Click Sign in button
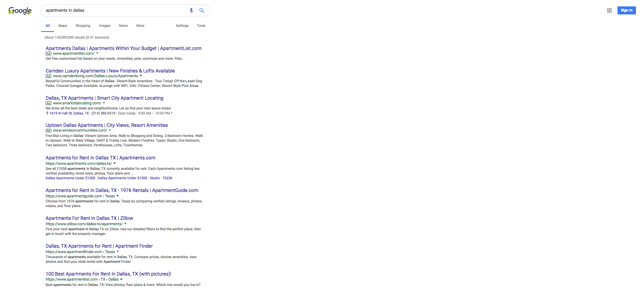The width and height of the screenshot is (644, 290). pos(626,10)
